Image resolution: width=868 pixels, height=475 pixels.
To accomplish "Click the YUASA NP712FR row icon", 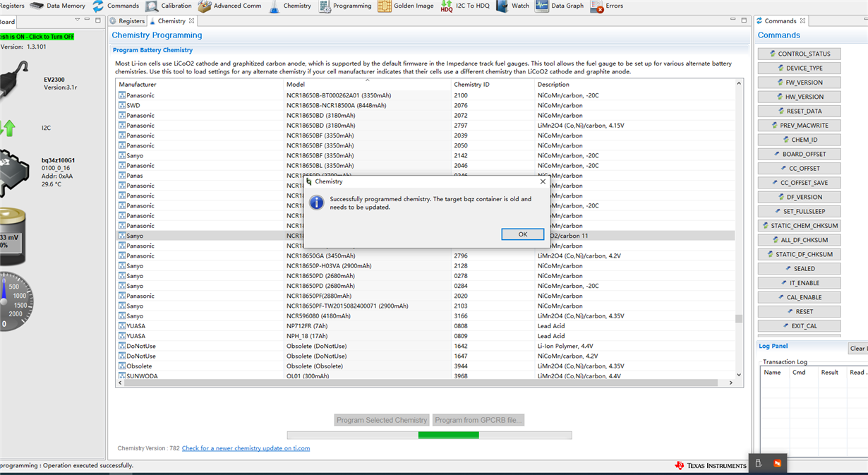I will pos(122,326).
